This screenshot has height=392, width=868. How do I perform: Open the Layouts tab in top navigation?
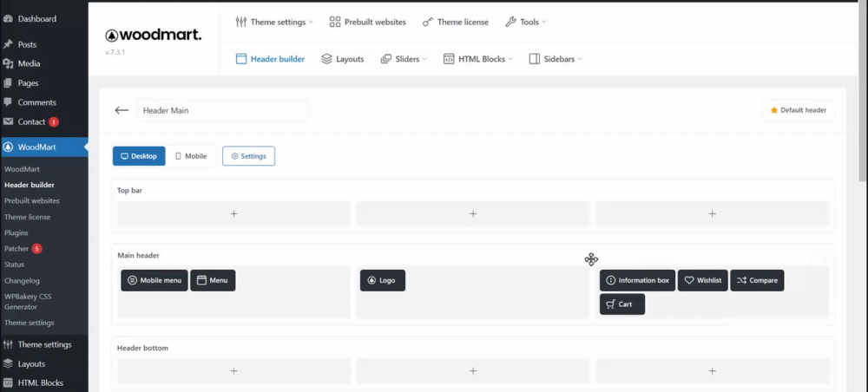click(x=342, y=59)
